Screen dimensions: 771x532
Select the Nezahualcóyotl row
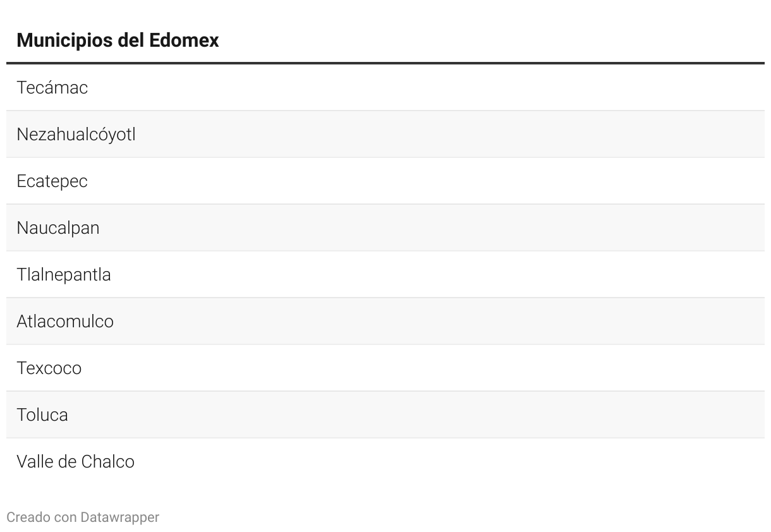(x=385, y=134)
